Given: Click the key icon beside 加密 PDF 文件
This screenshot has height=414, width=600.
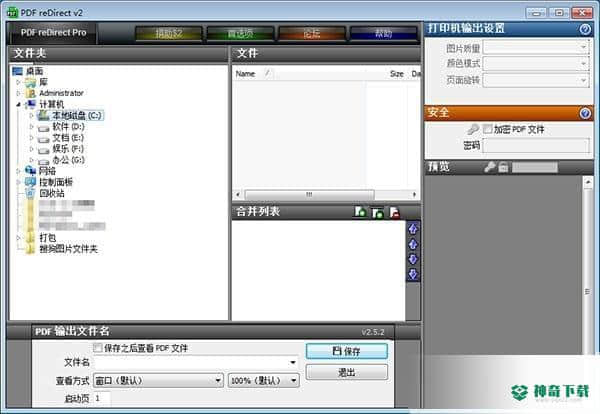Looking at the screenshot, I should [473, 129].
